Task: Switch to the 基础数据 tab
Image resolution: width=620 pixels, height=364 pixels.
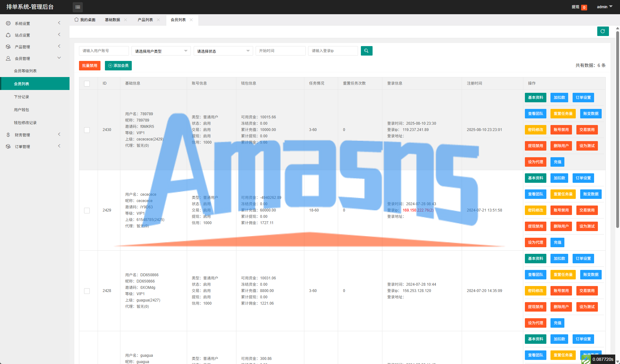Action: coord(112,20)
